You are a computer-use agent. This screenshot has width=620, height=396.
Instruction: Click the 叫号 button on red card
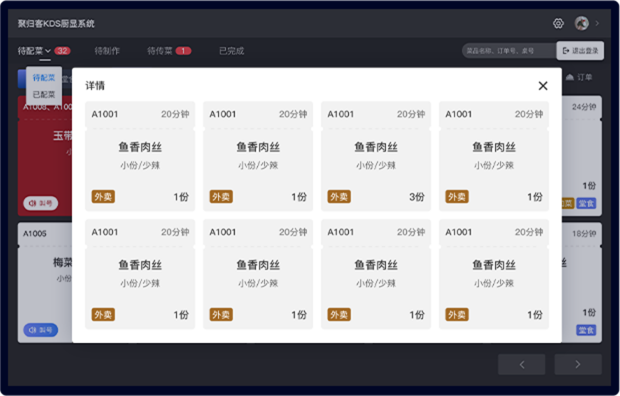[41, 203]
